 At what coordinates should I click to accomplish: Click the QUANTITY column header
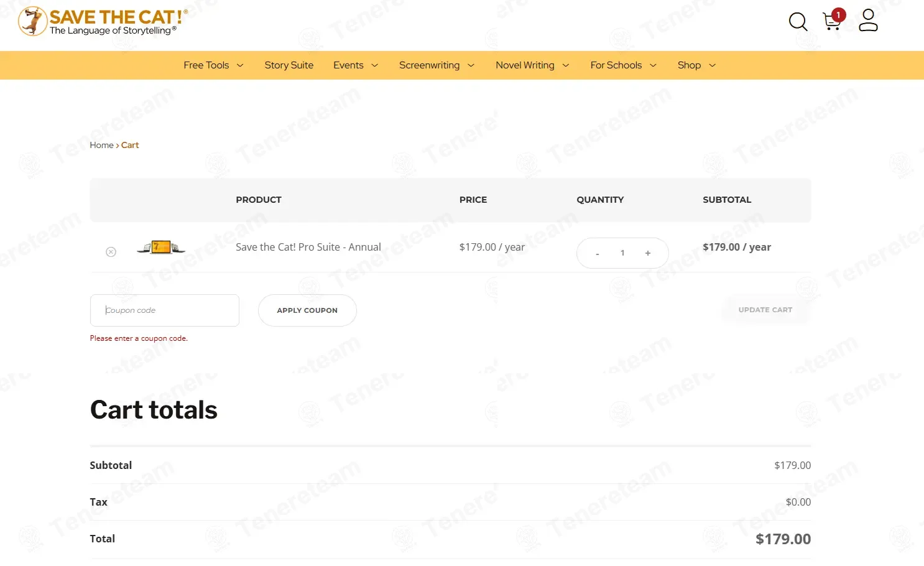point(600,200)
